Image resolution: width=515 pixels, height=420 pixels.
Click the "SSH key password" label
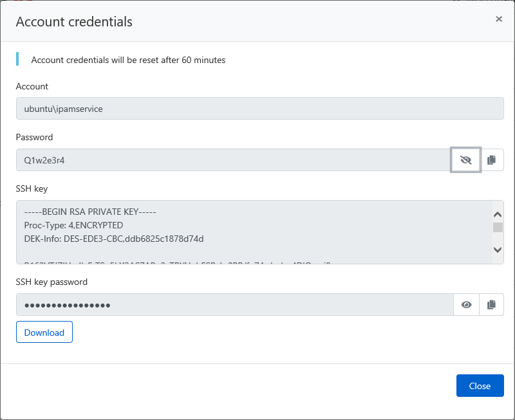(x=51, y=282)
